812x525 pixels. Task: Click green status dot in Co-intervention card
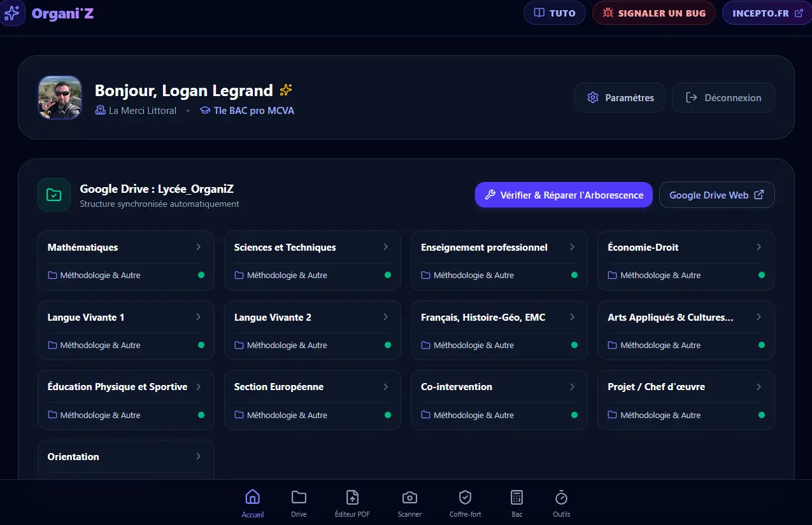(574, 415)
